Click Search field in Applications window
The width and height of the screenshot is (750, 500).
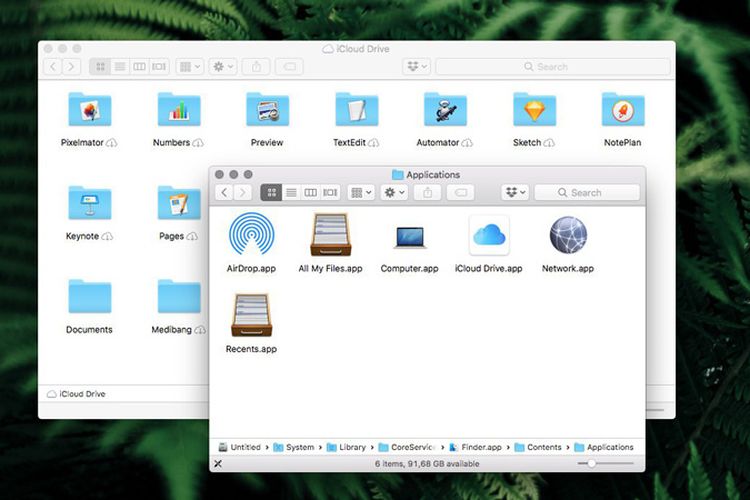coord(587,192)
